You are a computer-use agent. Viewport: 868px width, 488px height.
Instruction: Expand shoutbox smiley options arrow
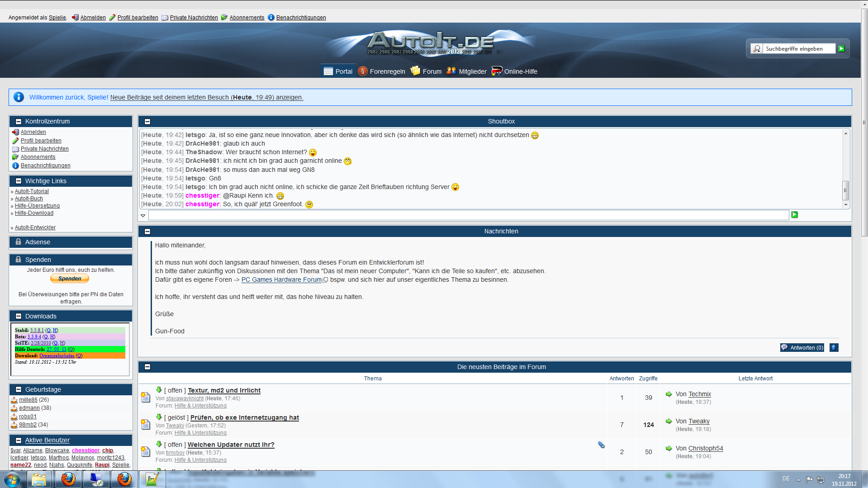tap(143, 216)
